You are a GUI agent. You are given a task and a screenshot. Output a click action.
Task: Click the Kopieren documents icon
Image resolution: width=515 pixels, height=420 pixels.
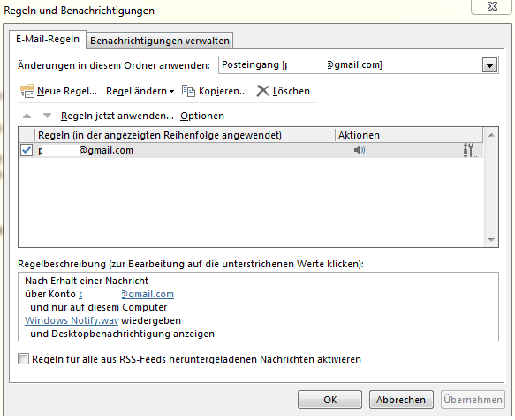[188, 91]
